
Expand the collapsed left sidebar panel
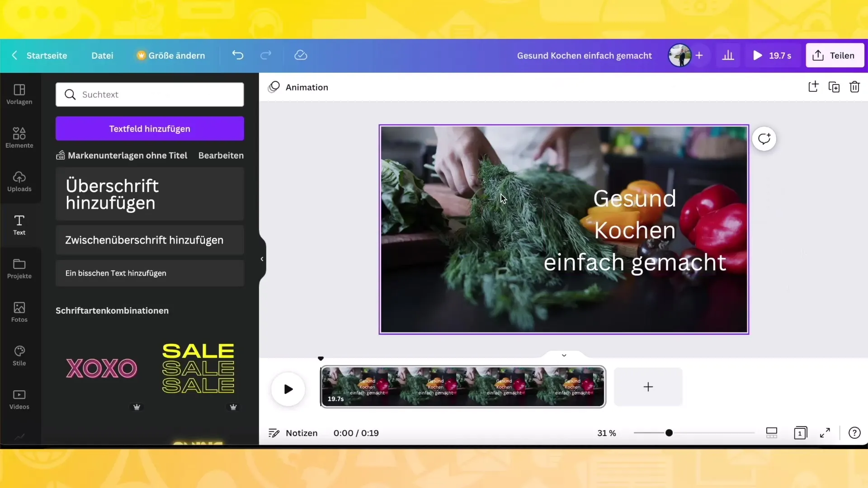(262, 258)
